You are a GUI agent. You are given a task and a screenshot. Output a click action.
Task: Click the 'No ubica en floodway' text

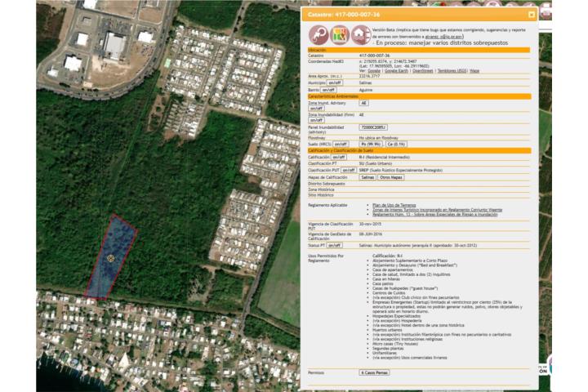(378, 138)
